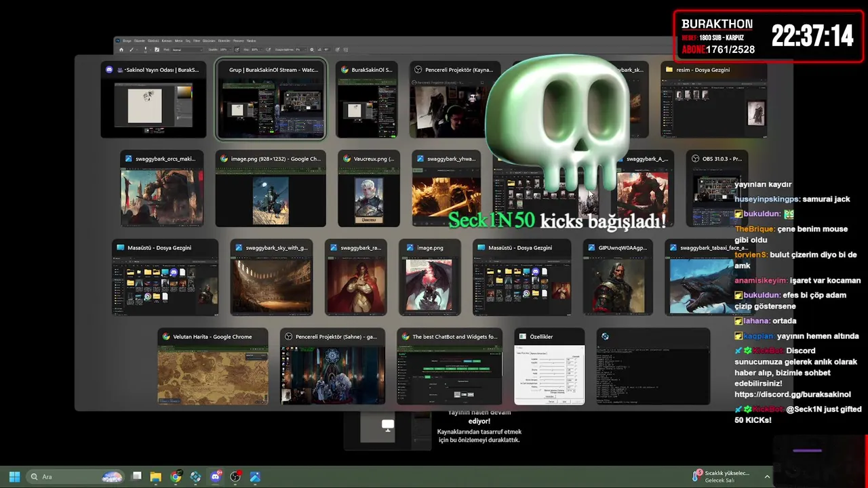Open the discord.gg/buraksakinol link in chat
The width and height of the screenshot is (868, 488).
pos(792,394)
